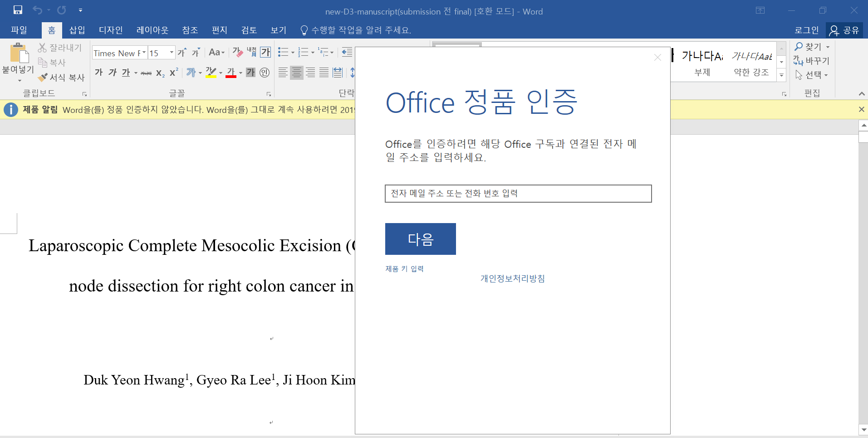
Task: Open the Select (선택) dropdown
Action: [812, 75]
